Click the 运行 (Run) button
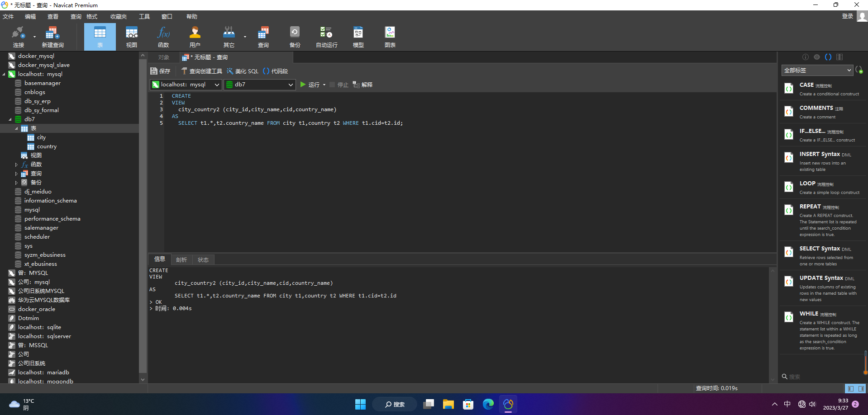 coord(310,85)
